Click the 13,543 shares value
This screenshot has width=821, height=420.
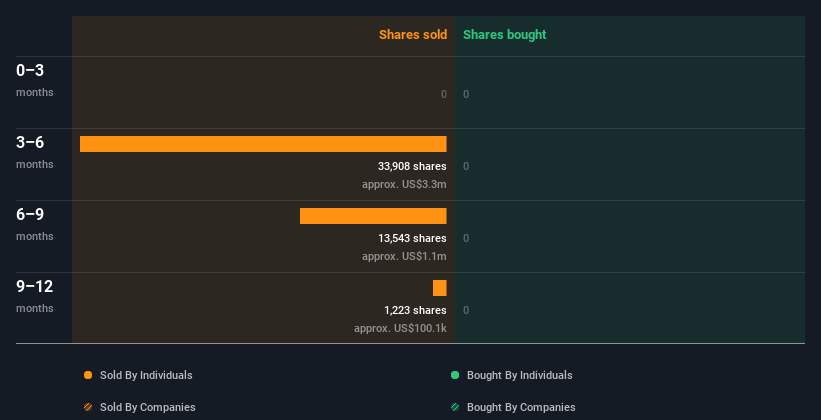click(412, 238)
